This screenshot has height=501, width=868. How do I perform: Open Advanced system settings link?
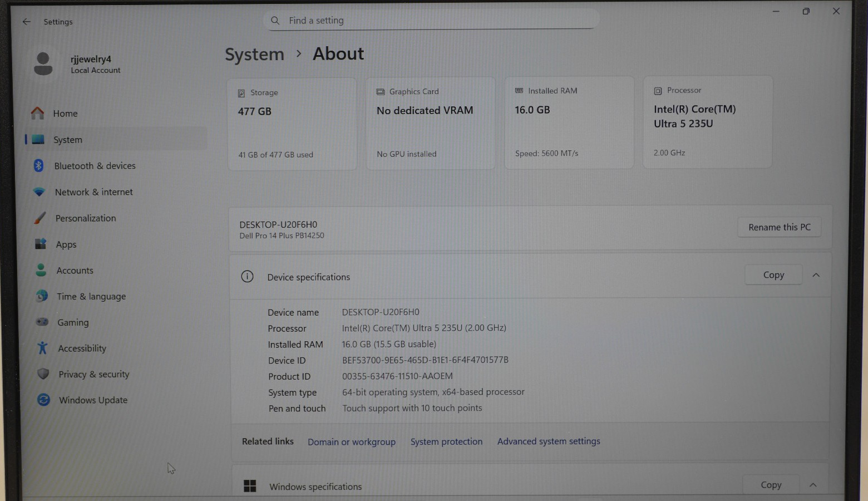[549, 441]
